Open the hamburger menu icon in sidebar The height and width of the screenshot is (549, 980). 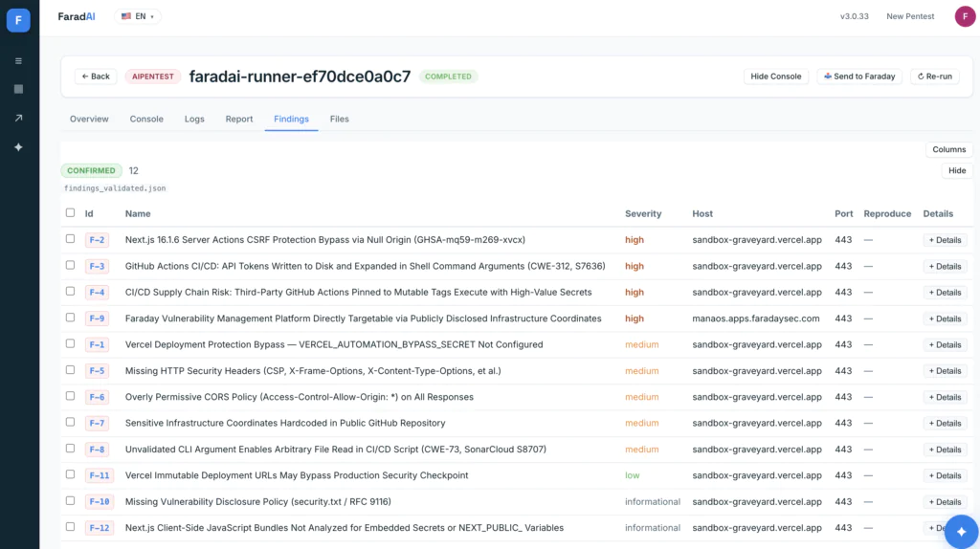[x=19, y=61]
